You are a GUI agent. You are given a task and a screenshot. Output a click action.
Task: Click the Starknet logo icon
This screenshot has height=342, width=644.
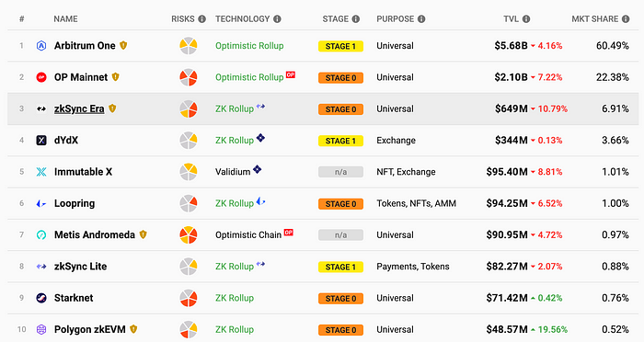[41, 298]
